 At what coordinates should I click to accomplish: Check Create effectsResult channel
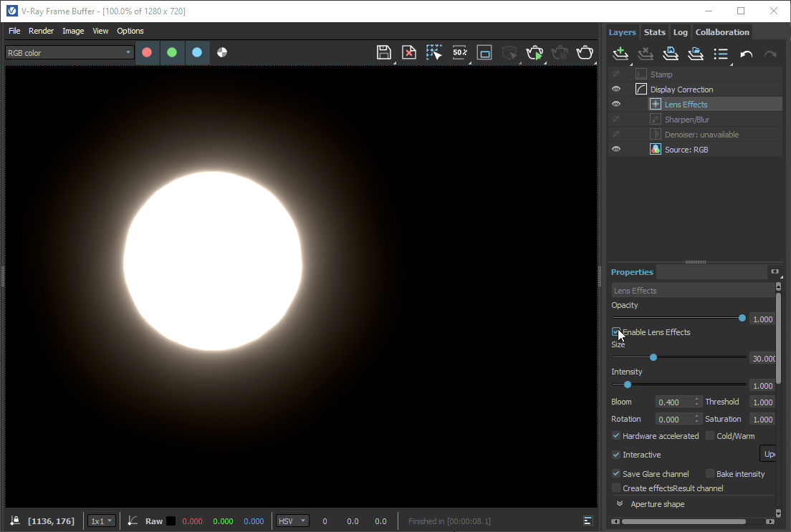tap(616, 488)
